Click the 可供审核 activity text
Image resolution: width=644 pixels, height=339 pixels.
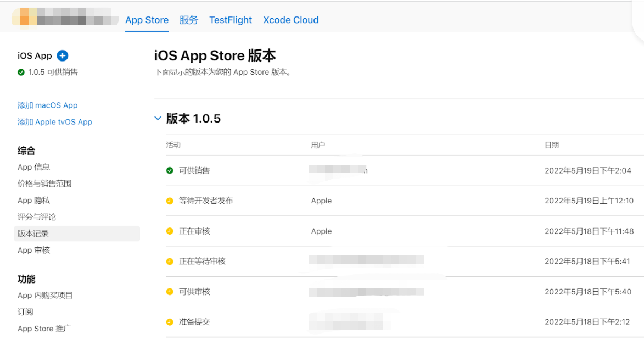(194, 292)
